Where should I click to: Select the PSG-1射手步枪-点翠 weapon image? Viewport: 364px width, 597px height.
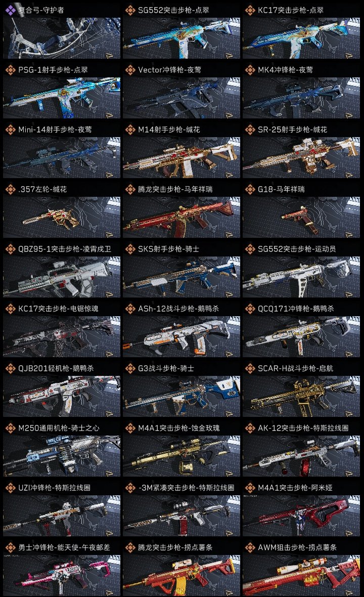pyautogui.click(x=62, y=98)
